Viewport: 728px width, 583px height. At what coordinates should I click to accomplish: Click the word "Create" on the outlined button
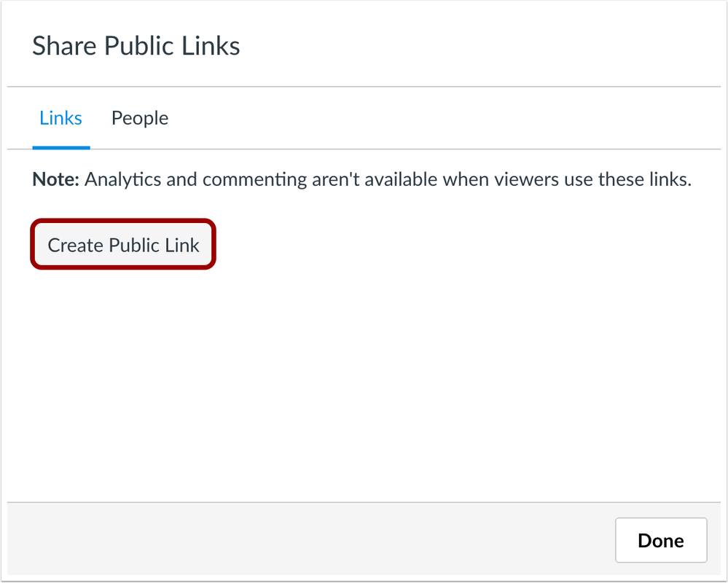pyautogui.click(x=74, y=245)
